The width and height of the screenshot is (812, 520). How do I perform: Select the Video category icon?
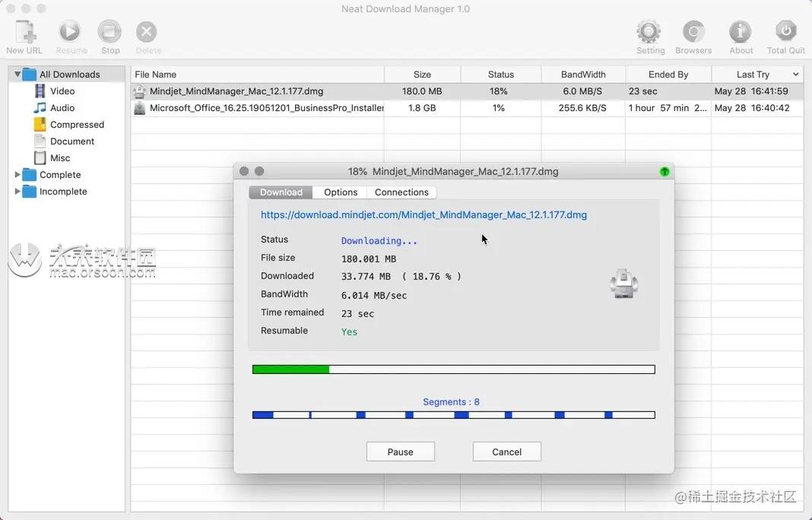point(40,91)
